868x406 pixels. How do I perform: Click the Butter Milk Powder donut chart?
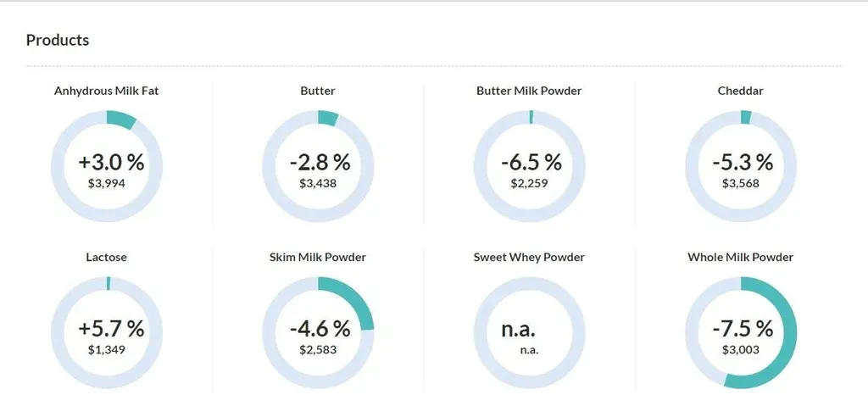529,166
